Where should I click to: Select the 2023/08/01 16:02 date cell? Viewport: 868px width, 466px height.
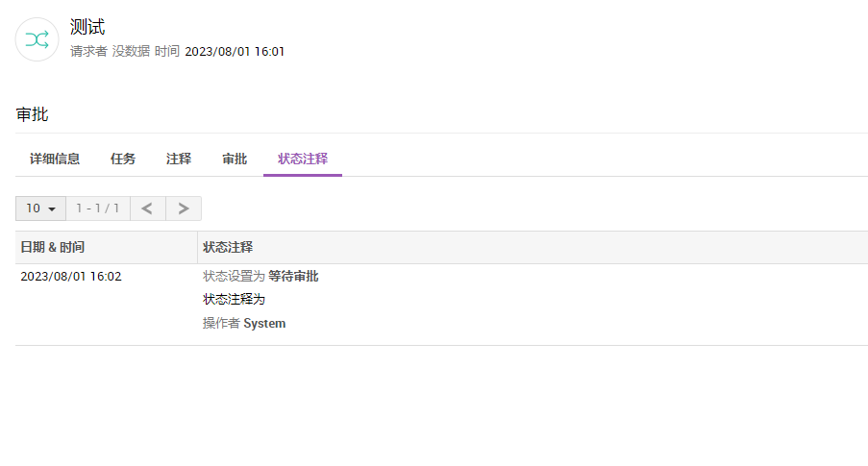click(71, 277)
